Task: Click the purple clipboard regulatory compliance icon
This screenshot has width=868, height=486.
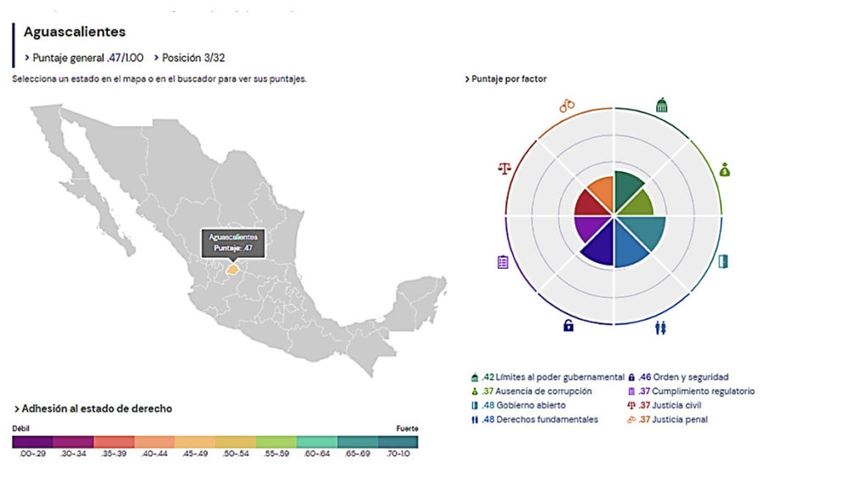Action: (x=503, y=262)
